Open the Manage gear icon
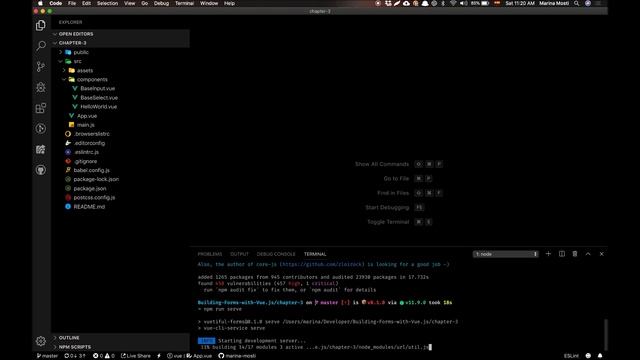 [41, 341]
